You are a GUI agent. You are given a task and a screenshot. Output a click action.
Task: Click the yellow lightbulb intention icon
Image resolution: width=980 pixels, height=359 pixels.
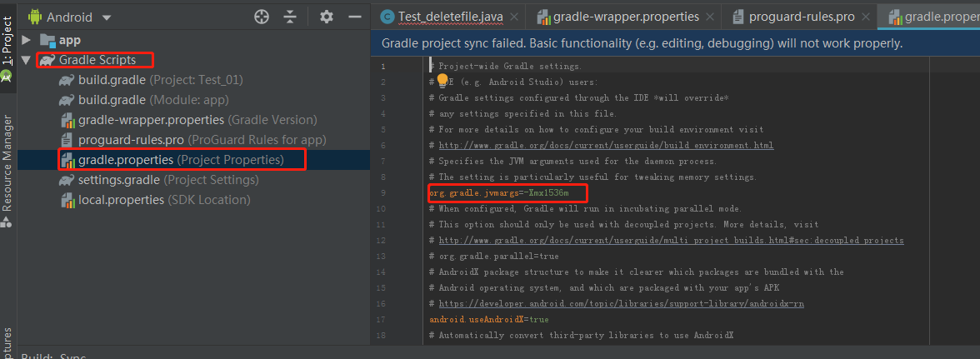coord(443,80)
